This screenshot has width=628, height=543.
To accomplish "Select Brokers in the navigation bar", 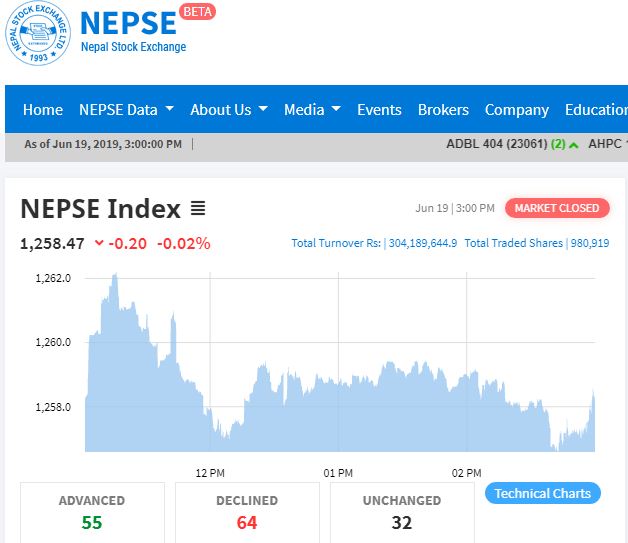I will [x=443, y=110].
